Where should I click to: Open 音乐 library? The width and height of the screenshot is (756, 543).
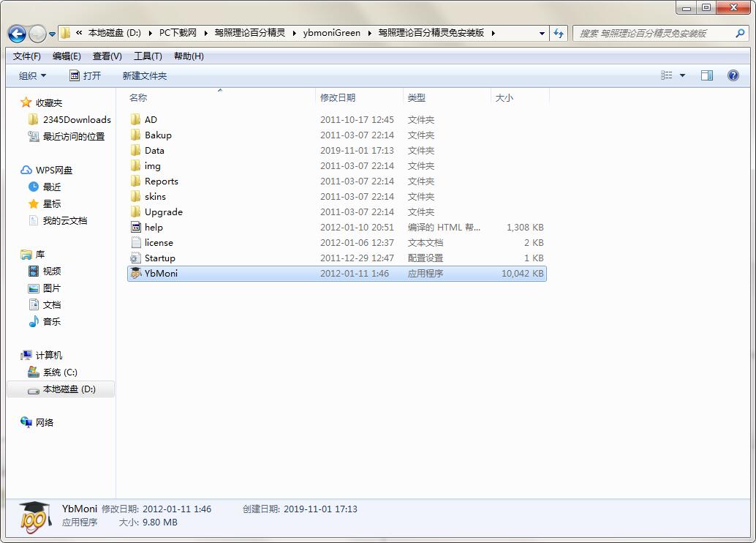52,321
